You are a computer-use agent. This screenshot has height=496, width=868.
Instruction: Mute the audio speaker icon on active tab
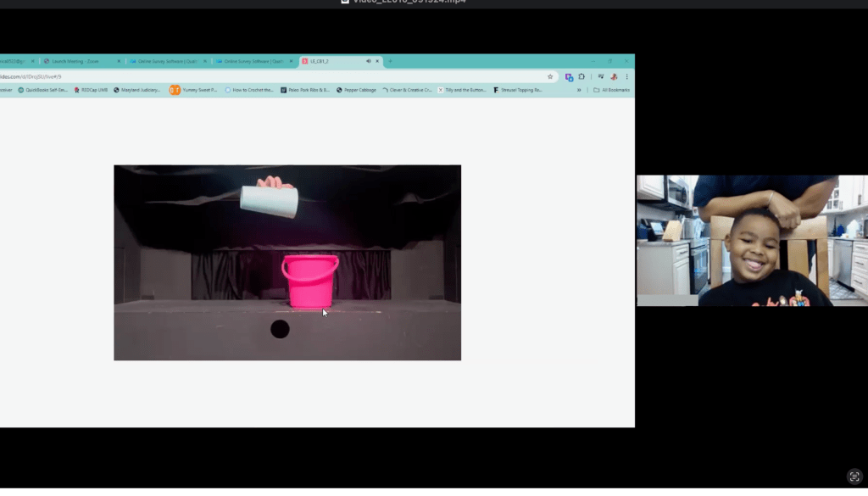(368, 61)
